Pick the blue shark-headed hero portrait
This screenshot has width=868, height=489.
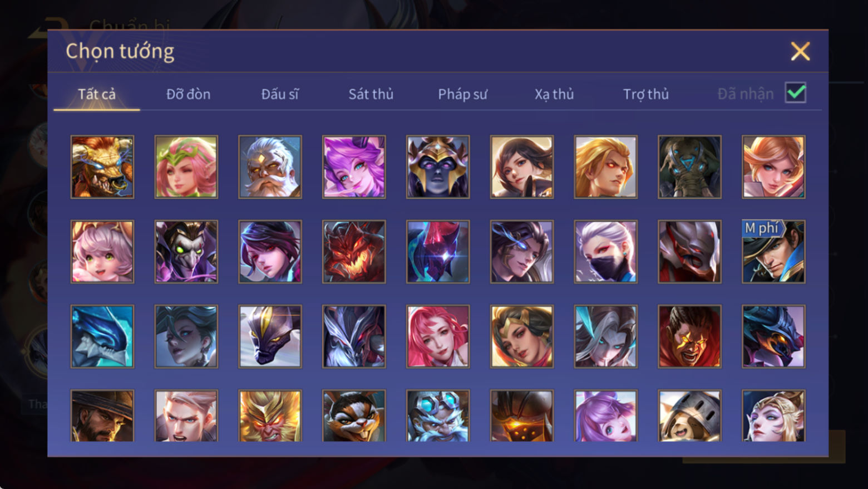pos(102,336)
